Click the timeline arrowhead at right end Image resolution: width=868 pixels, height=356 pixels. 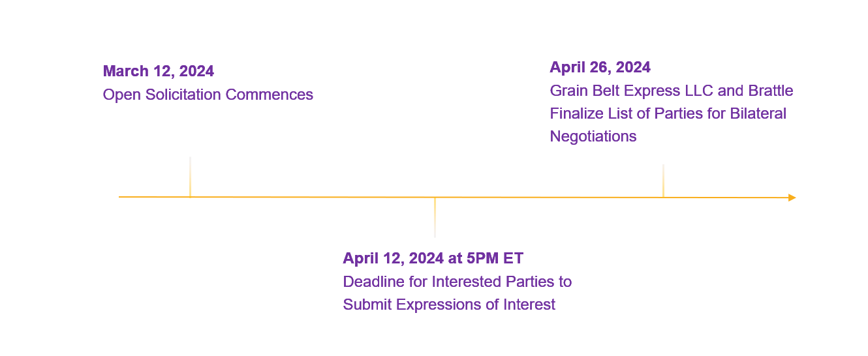point(792,198)
